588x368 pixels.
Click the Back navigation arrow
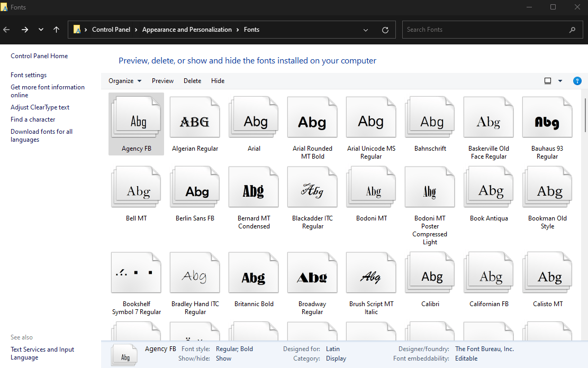point(6,30)
